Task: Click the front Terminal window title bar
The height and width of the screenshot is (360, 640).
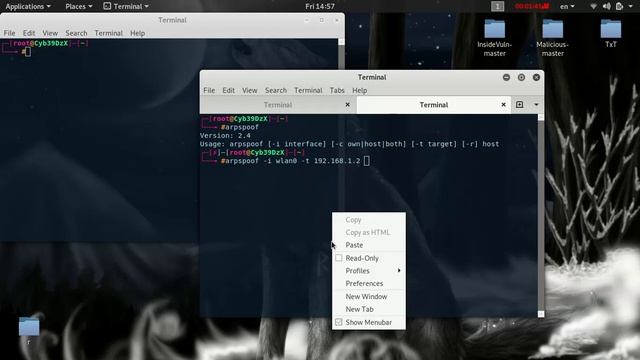Action: coord(372,77)
